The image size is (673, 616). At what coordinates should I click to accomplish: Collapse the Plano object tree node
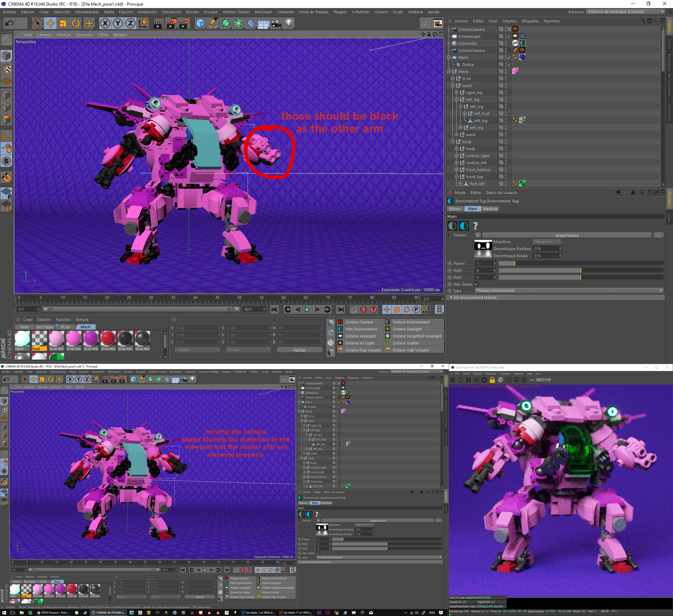click(449, 58)
